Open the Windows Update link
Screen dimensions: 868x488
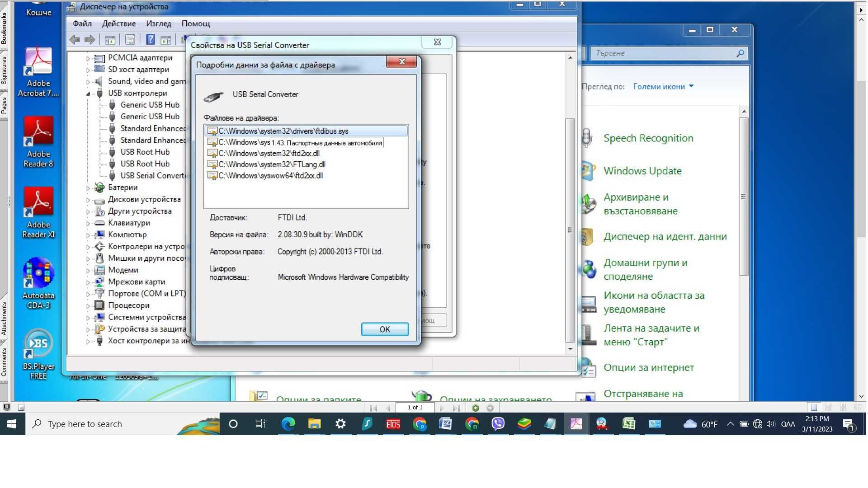[642, 171]
